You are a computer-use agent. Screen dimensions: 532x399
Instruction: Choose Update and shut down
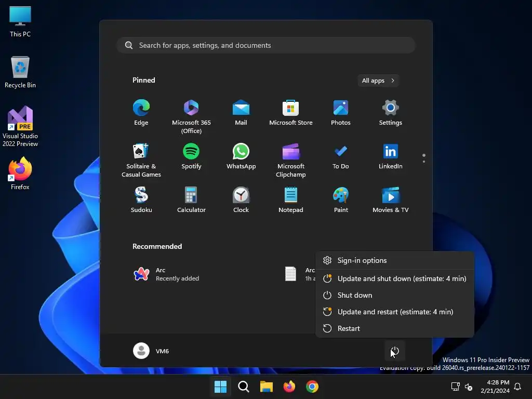[395, 278]
